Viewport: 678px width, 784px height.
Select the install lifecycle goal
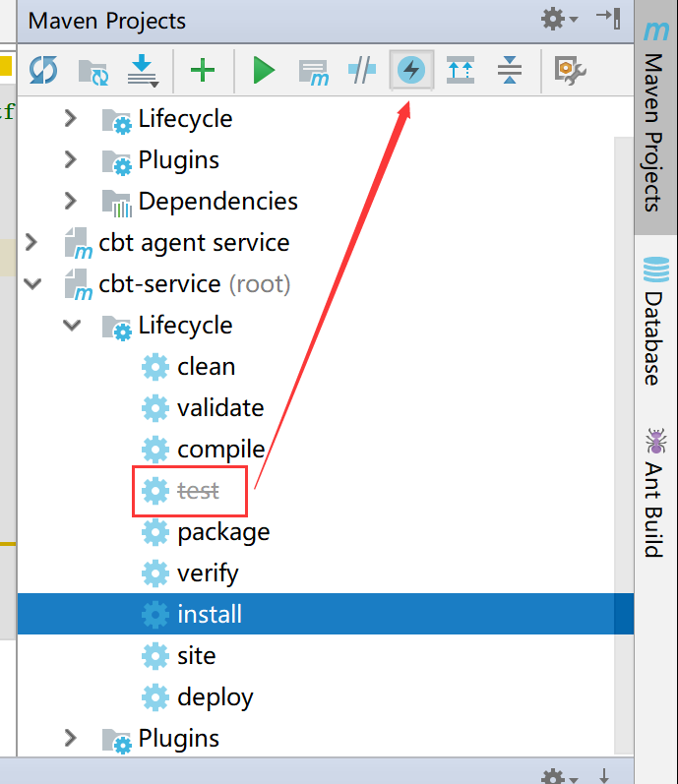pyautogui.click(x=326, y=614)
